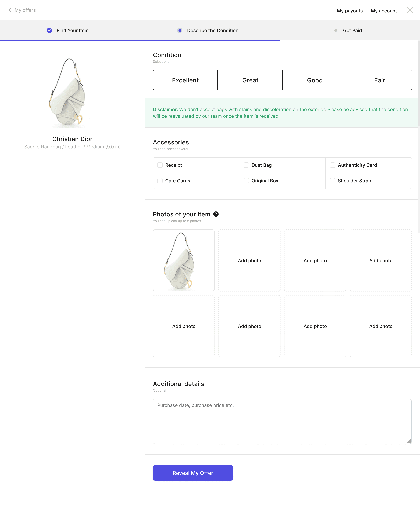The height and width of the screenshot is (507, 420).
Task: Close the offer dialog with X icon
Action: coord(410,10)
